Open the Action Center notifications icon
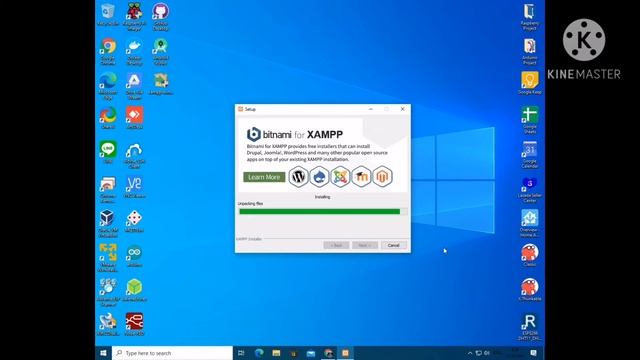This screenshot has height=360, width=640. (533, 353)
